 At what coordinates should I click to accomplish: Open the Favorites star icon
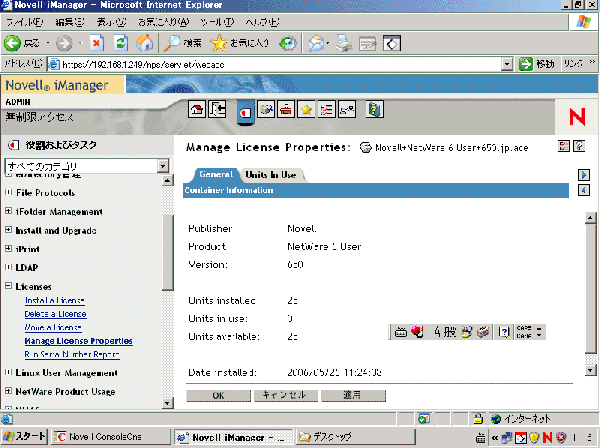point(218,43)
